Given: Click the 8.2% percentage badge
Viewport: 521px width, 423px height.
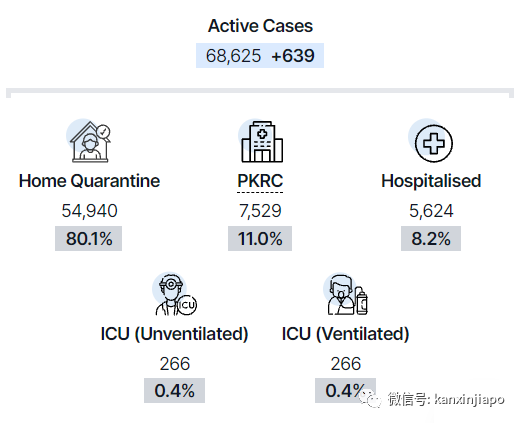Looking at the screenshot, I should coord(431,239).
